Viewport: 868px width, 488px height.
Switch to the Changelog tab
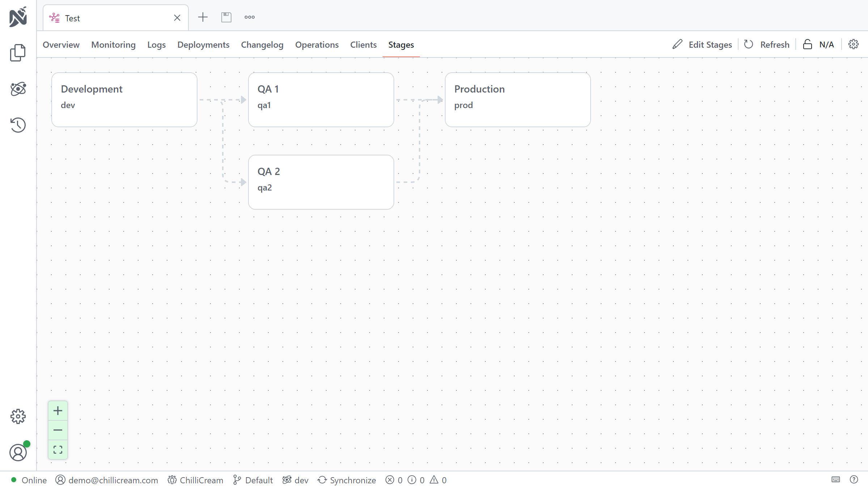coord(262,44)
